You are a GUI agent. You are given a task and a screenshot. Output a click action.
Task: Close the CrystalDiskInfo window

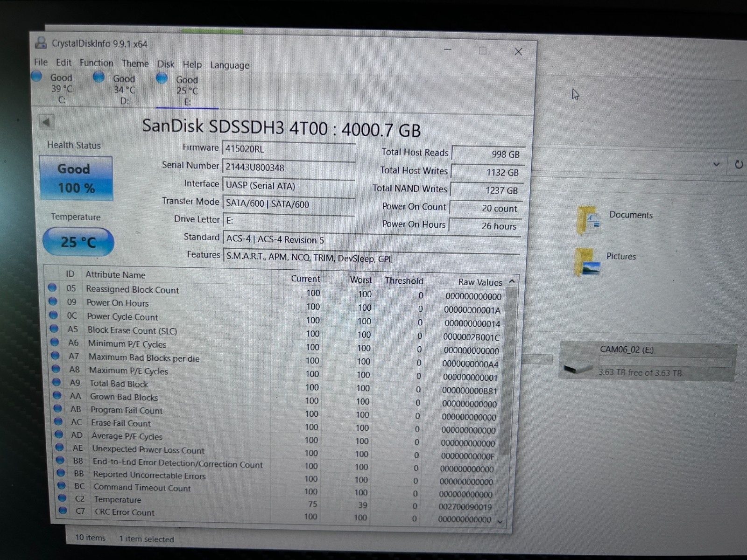click(x=518, y=52)
